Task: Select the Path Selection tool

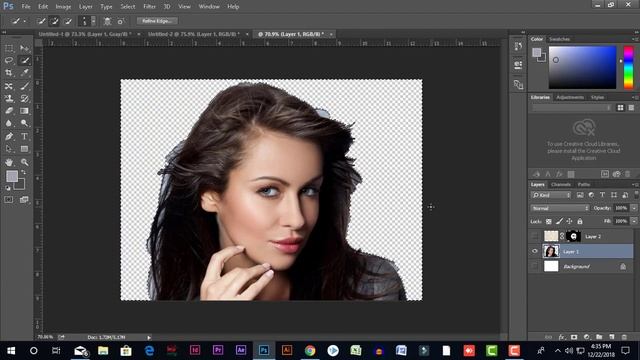Action: tap(9, 149)
